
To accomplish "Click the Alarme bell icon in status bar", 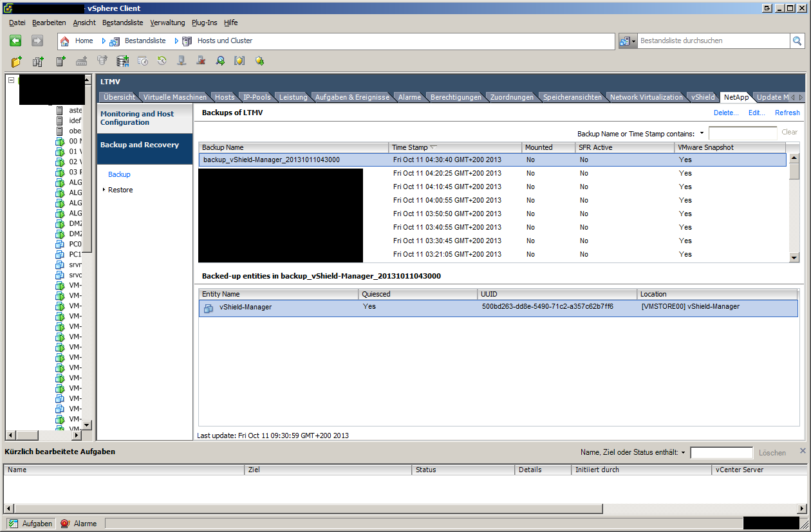I will pyautogui.click(x=64, y=524).
